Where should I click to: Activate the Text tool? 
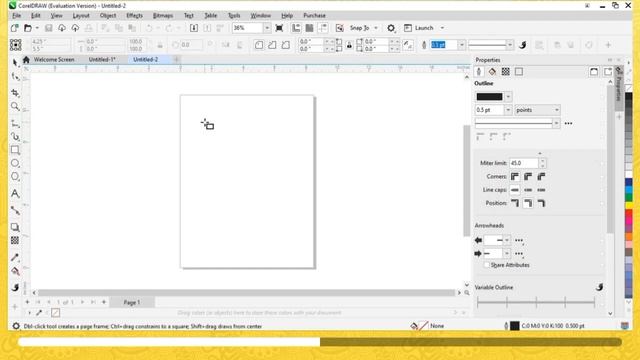pos(15,193)
